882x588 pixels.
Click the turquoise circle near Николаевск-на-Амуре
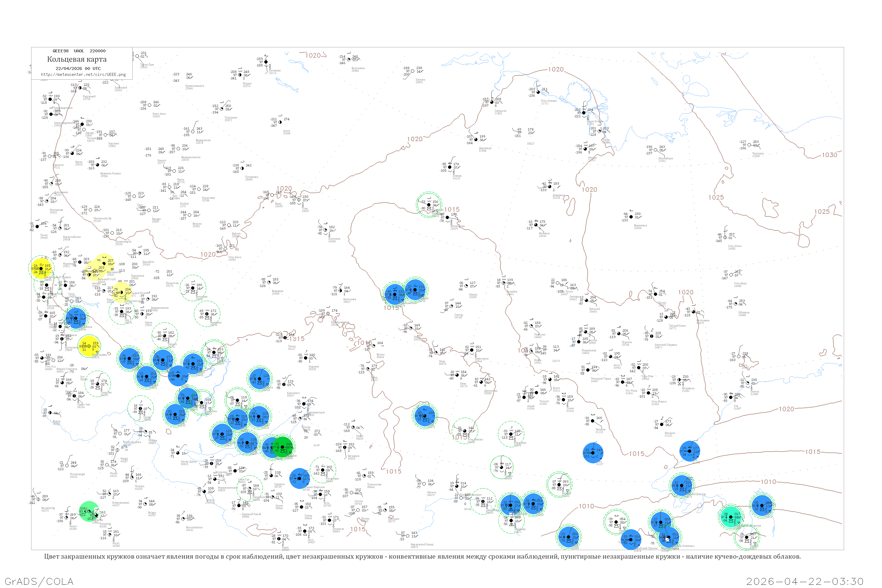tap(731, 517)
